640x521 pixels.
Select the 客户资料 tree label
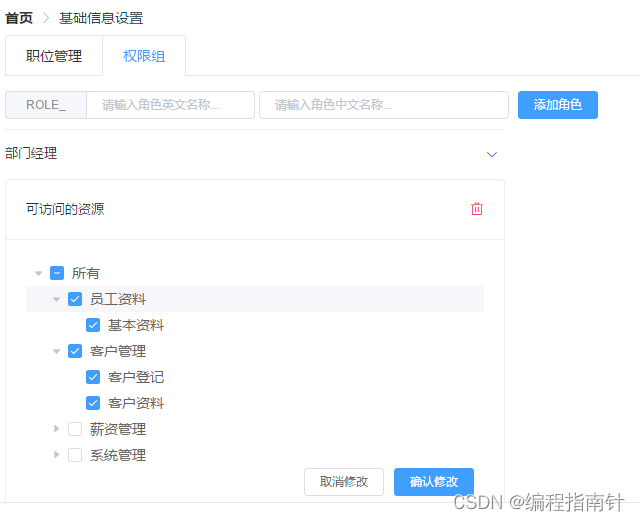[x=136, y=403]
